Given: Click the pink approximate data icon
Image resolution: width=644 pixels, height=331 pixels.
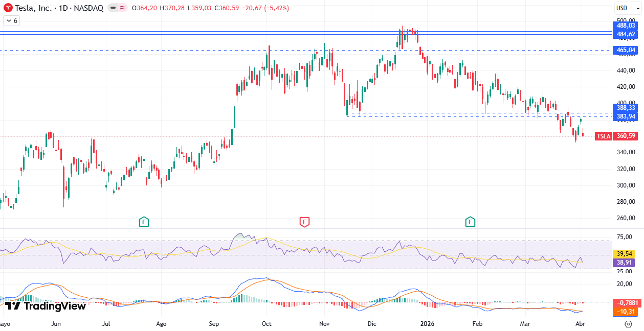Looking at the screenshot, I should (123, 8).
